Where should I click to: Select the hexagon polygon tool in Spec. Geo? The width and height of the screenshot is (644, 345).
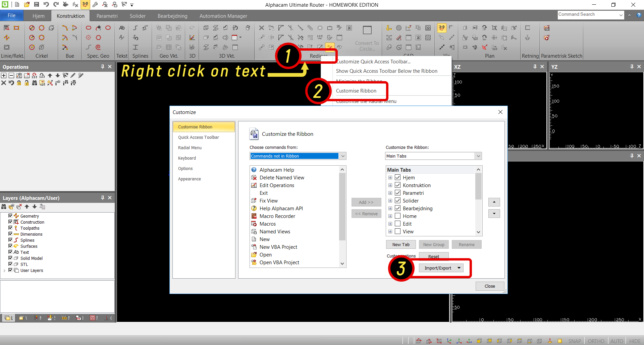click(x=98, y=38)
